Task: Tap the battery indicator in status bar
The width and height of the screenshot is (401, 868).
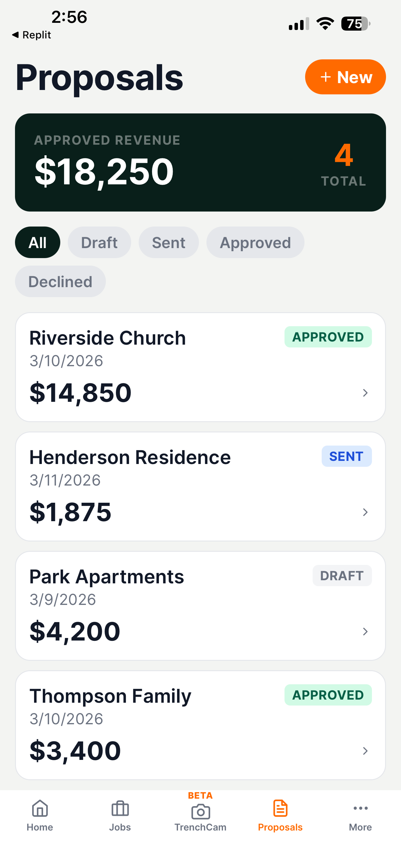Action: coord(355,24)
